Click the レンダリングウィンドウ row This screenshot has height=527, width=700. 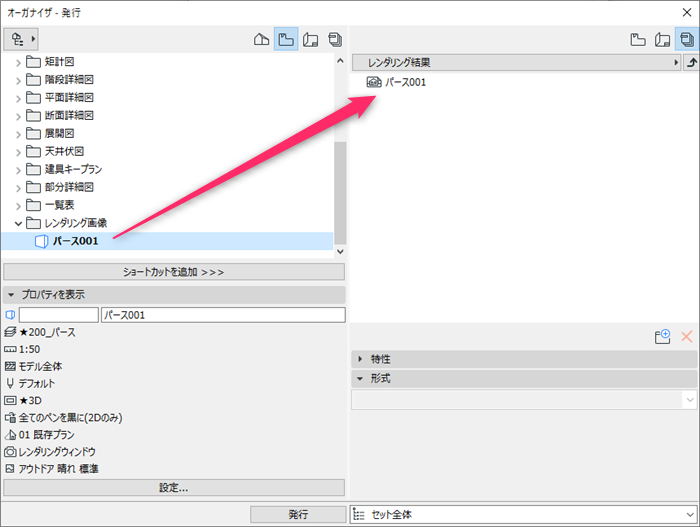pos(50,452)
